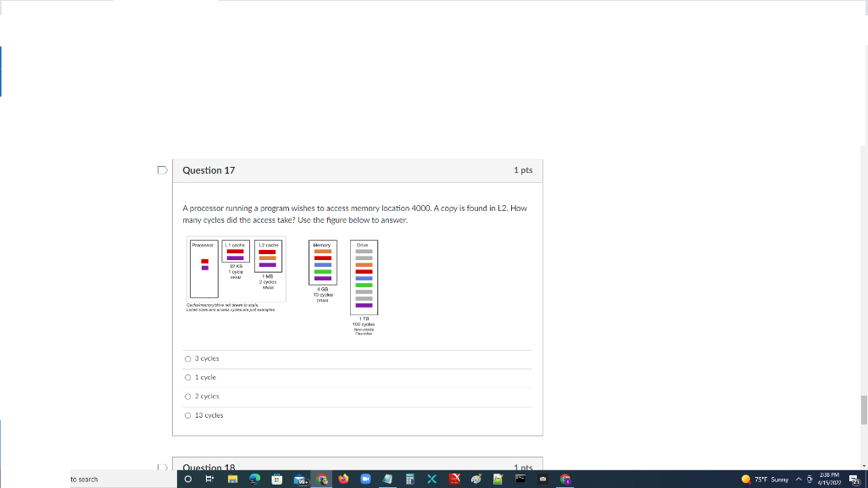The width and height of the screenshot is (868, 488).
Task: Pick the 13 cycles answer option
Action: coord(187,415)
